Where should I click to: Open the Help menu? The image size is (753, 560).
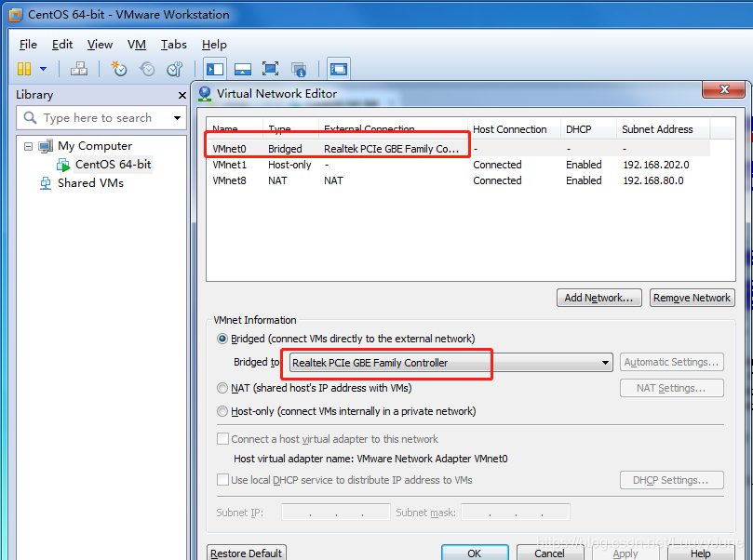pyautogui.click(x=214, y=45)
